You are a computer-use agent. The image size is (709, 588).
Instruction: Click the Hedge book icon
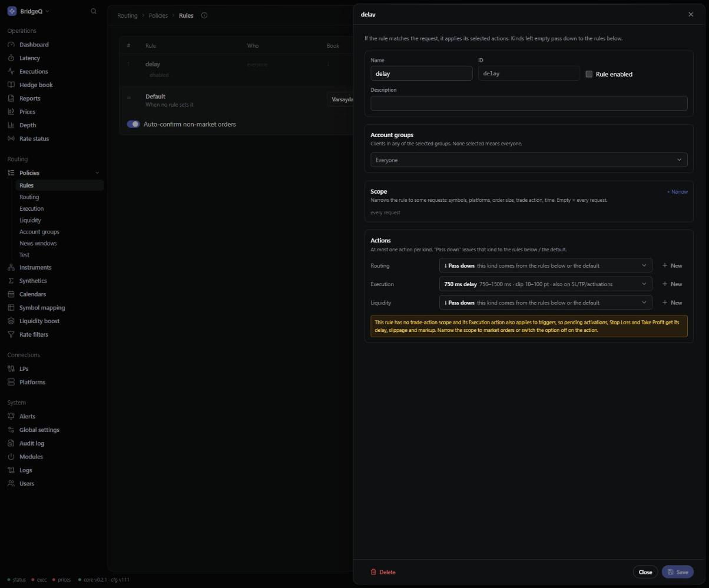click(x=11, y=85)
